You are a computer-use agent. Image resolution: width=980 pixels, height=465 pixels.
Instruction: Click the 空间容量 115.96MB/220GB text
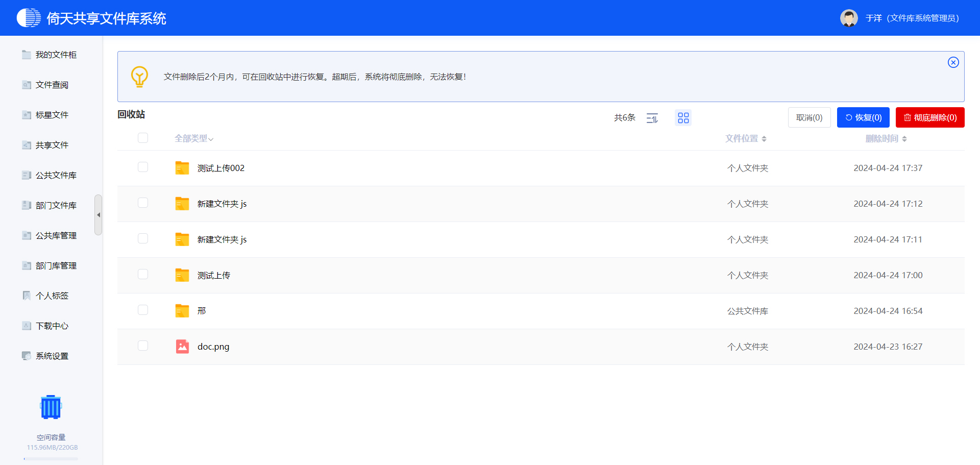(x=52, y=442)
